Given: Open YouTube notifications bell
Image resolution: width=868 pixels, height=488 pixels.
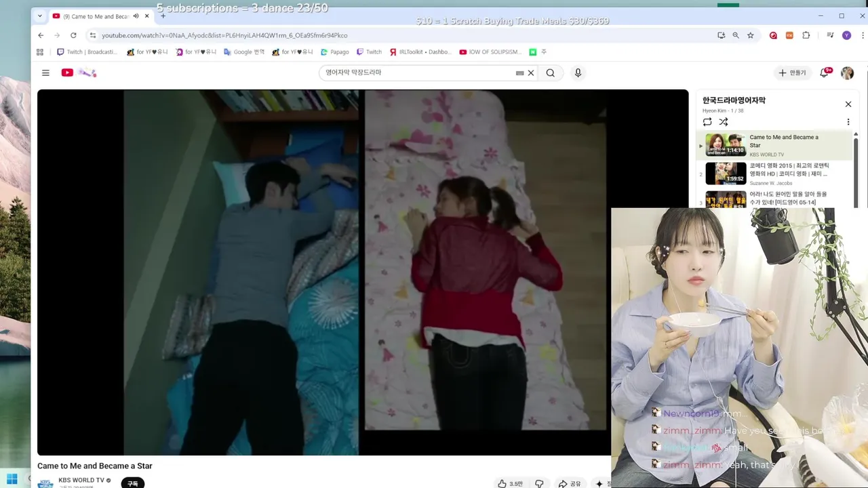Looking at the screenshot, I should pyautogui.click(x=825, y=73).
